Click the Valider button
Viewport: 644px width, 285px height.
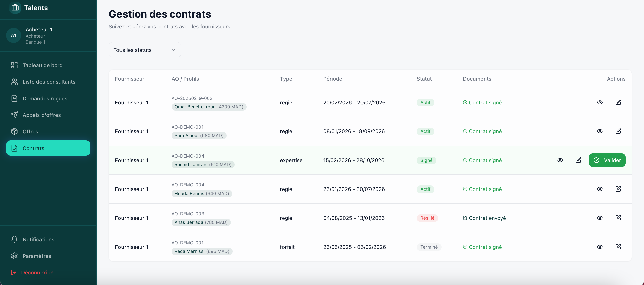click(607, 160)
